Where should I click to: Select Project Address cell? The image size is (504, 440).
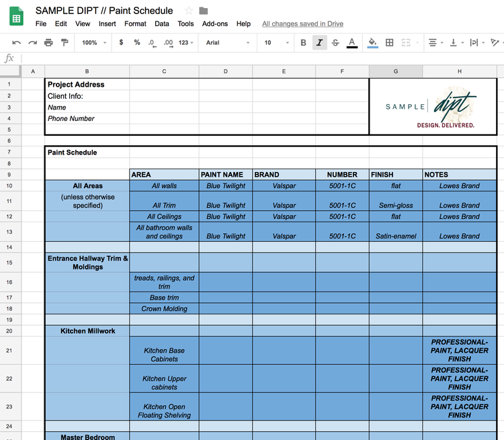click(87, 85)
